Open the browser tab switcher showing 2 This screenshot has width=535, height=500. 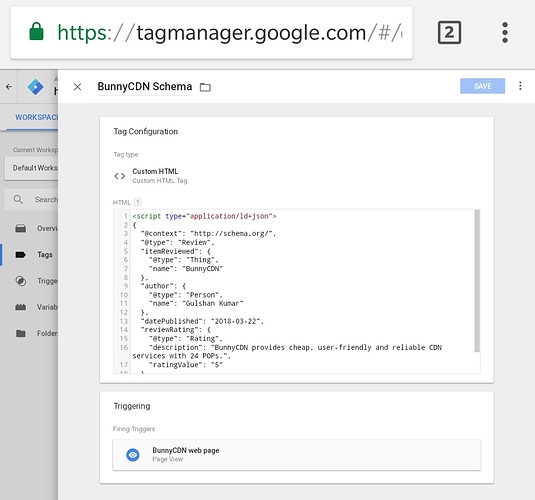pos(449,32)
